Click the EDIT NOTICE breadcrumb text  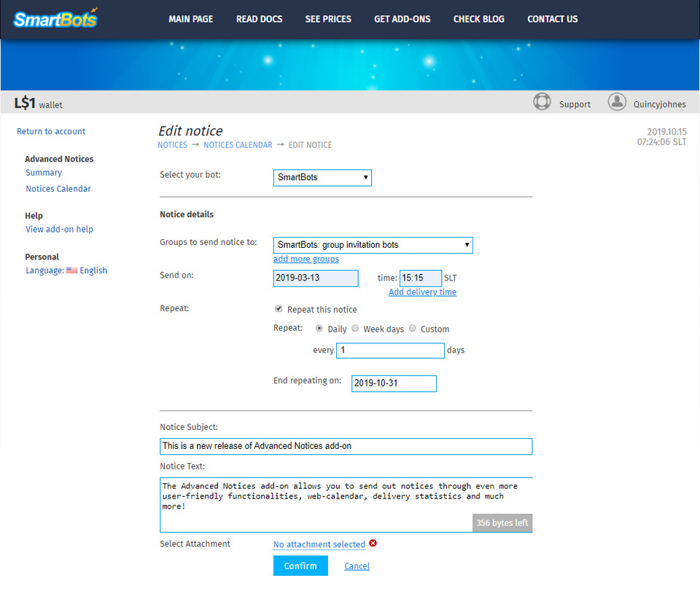click(311, 145)
